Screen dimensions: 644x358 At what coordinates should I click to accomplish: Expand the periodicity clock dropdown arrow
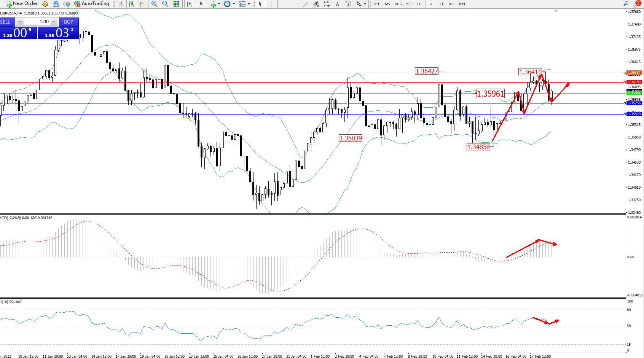pyautogui.click(x=234, y=4)
